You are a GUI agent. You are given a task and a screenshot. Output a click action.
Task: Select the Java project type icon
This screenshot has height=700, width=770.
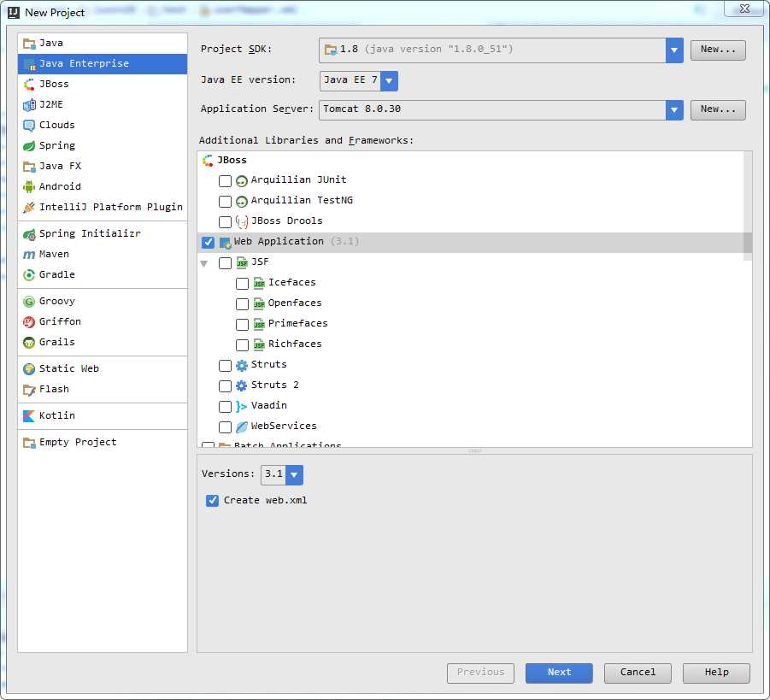pos(29,44)
